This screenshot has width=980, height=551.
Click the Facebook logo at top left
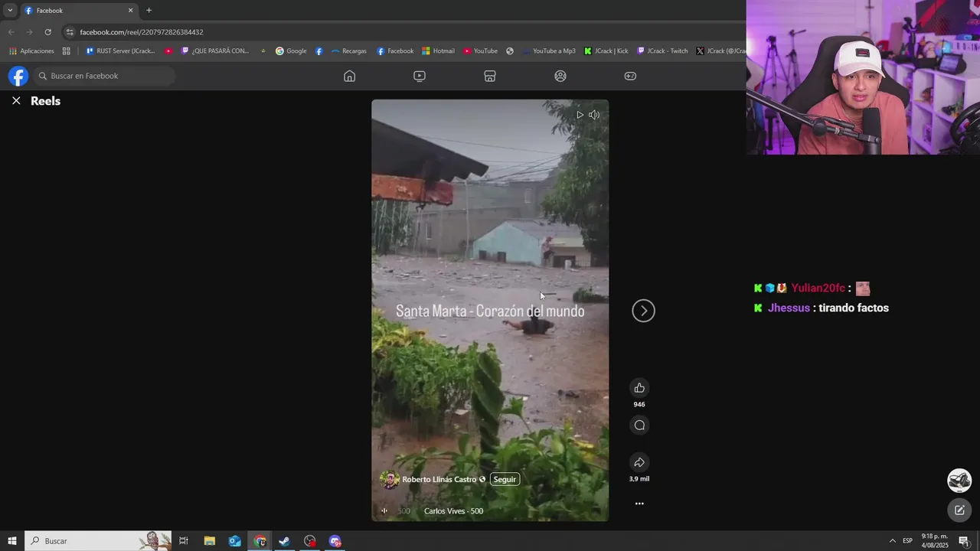[18, 76]
